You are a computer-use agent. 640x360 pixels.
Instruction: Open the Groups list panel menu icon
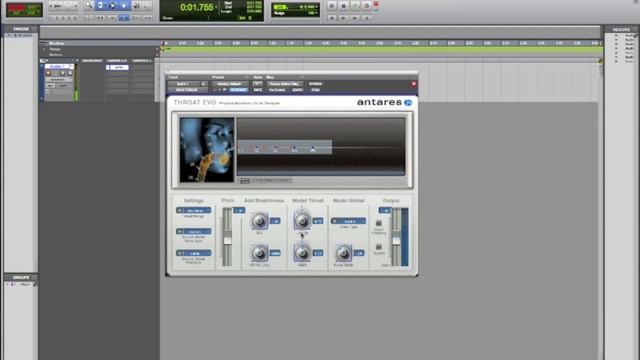[34, 278]
